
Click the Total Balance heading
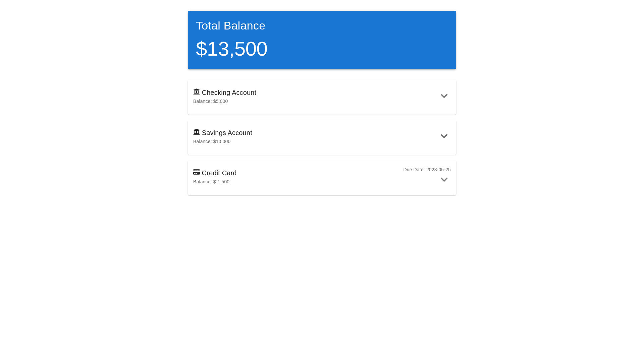(x=230, y=26)
